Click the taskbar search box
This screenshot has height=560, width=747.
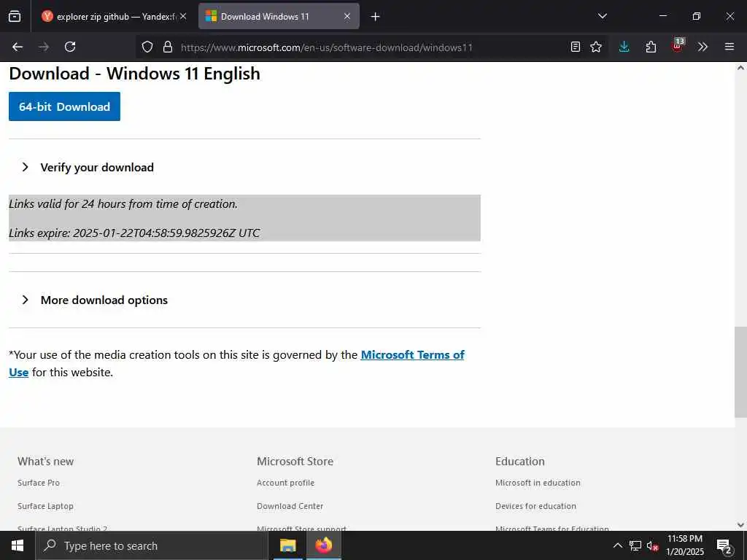(152, 545)
